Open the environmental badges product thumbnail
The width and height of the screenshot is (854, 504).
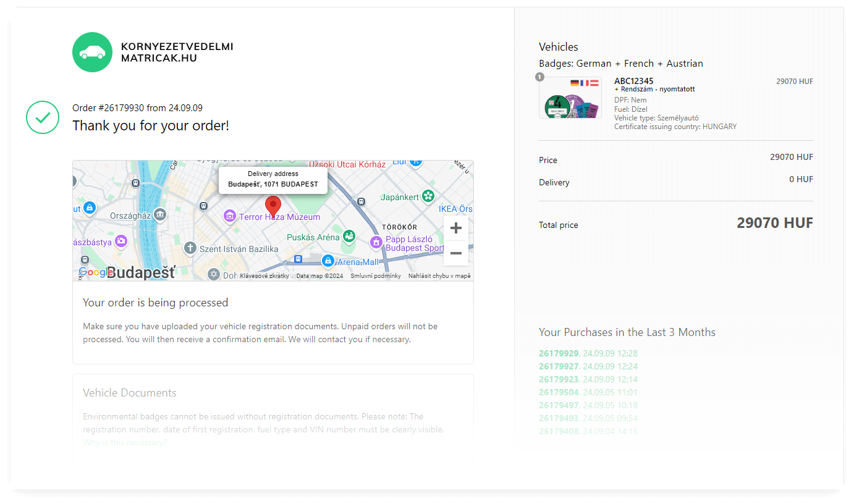570,98
